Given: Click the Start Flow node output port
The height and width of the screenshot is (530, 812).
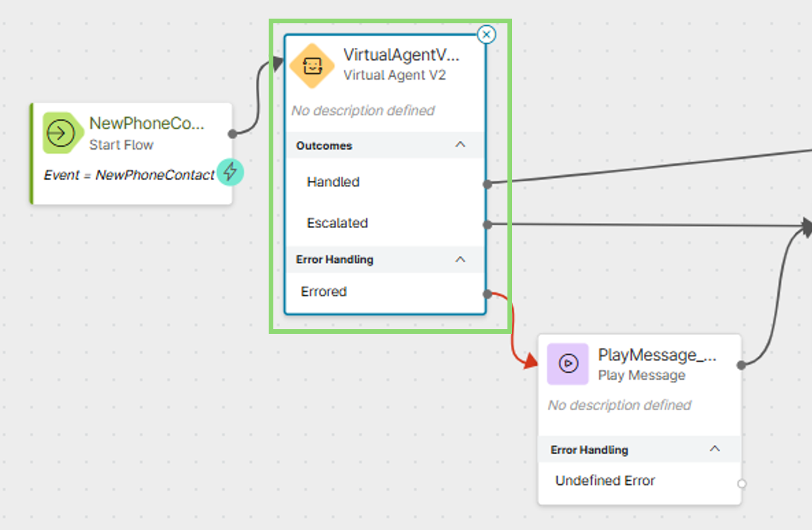Looking at the screenshot, I should click(x=232, y=134).
